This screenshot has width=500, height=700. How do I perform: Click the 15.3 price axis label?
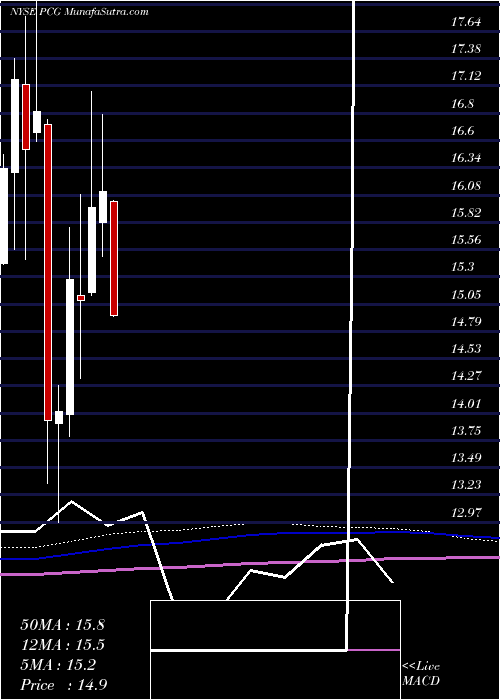coord(462,267)
